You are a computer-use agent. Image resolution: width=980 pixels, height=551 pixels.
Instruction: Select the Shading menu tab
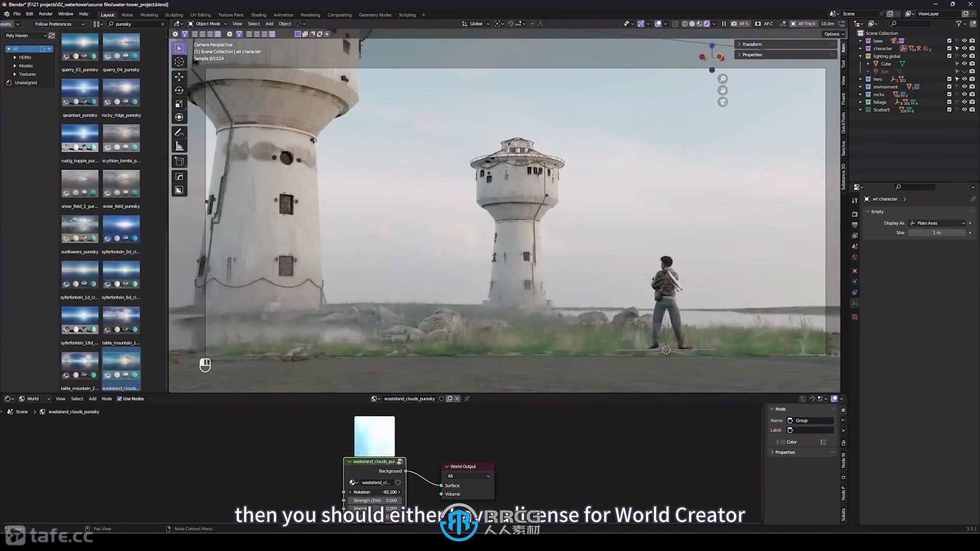click(x=258, y=15)
